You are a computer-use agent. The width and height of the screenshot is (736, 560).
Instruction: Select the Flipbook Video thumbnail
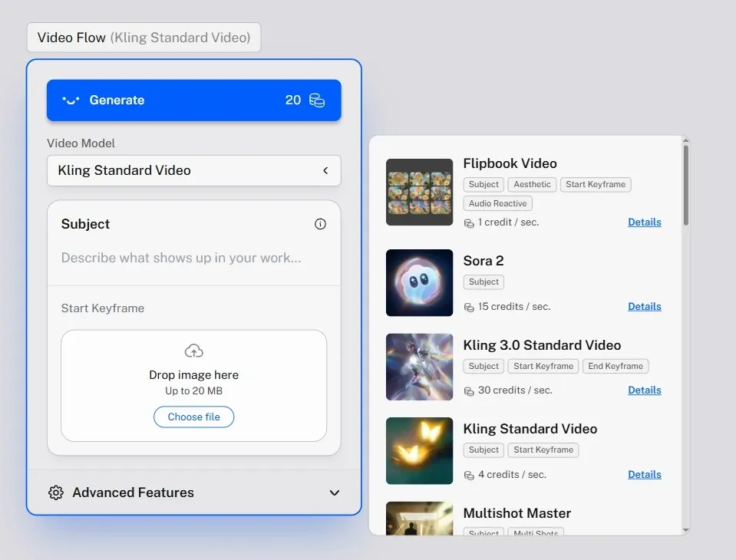(x=420, y=193)
